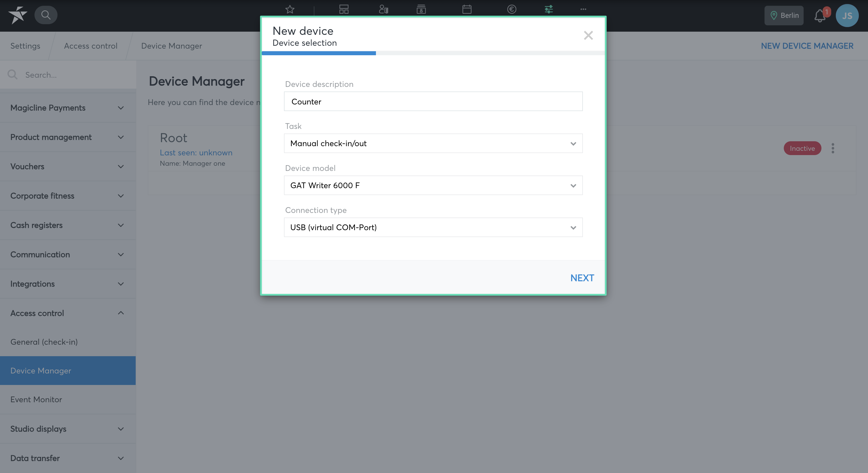Screen dimensions: 868x473
Task: Open the JS user avatar menu
Action: (x=847, y=16)
